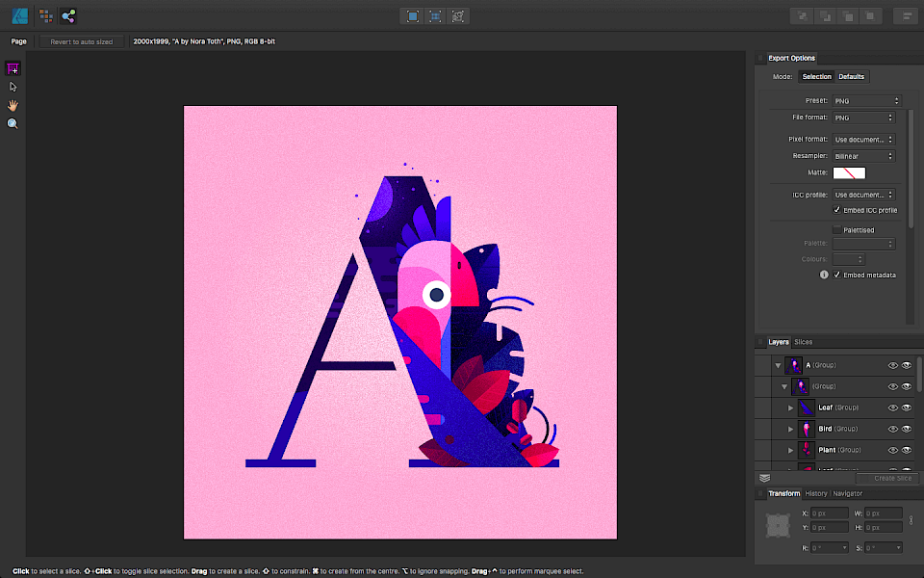Viewport: 924px width, 578px height.
Task: Toggle the width-height link icon in Transform
Action: coord(911,520)
